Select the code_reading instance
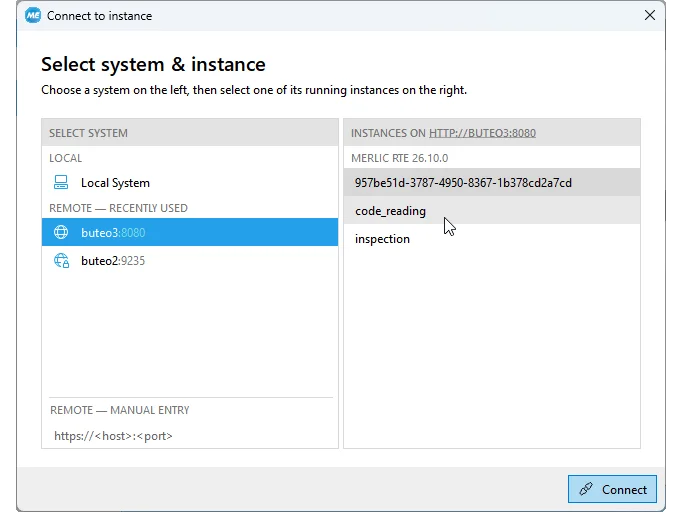 coord(492,211)
